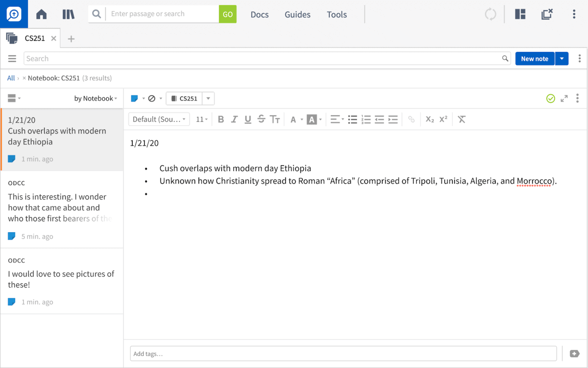Image resolution: width=588 pixels, height=368 pixels.
Task: Open the Library icon
Action: click(x=69, y=14)
